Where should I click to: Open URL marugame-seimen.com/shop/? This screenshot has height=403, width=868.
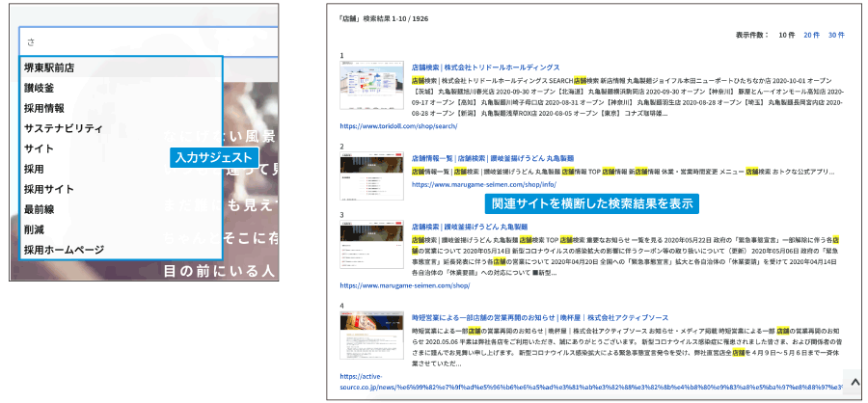pyautogui.click(x=405, y=285)
